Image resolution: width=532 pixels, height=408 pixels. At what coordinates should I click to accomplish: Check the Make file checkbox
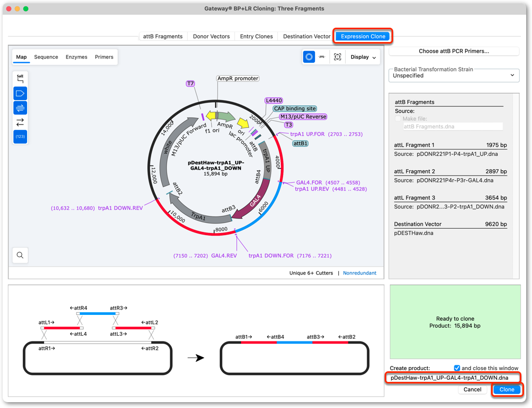(398, 119)
